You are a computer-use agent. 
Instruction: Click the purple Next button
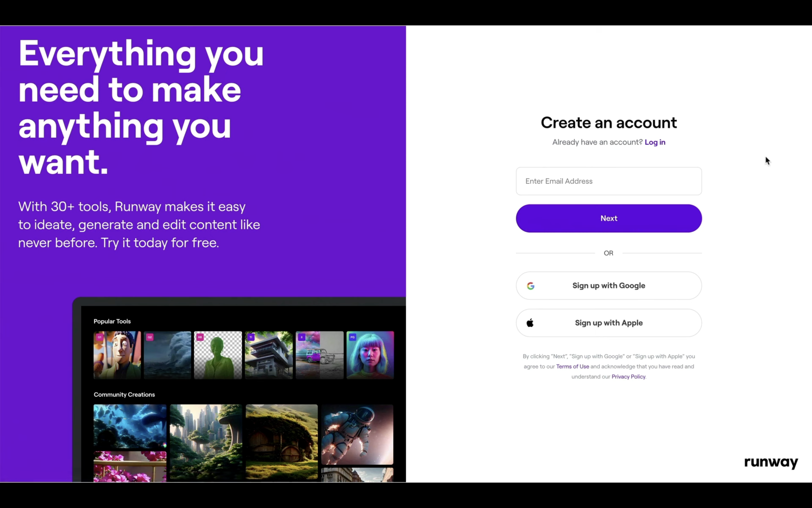609,218
